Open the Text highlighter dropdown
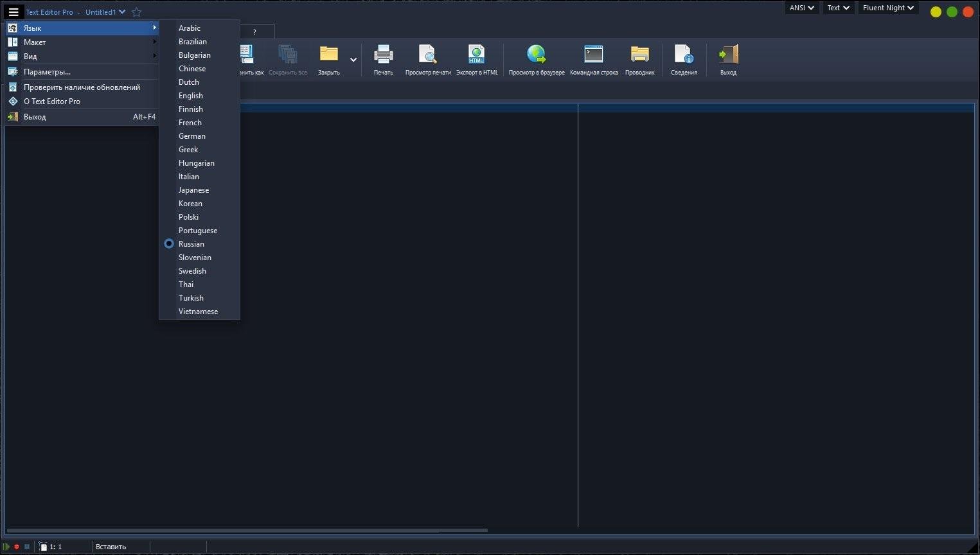 point(837,8)
